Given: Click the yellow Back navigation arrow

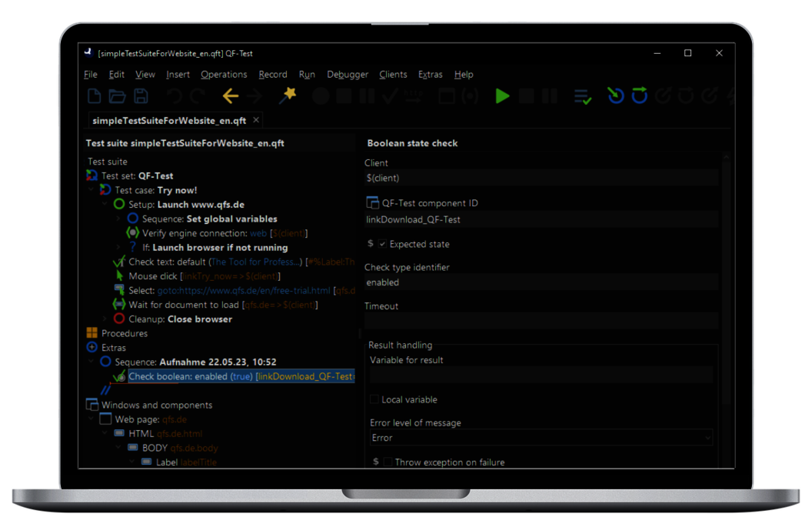Looking at the screenshot, I should click(x=230, y=96).
